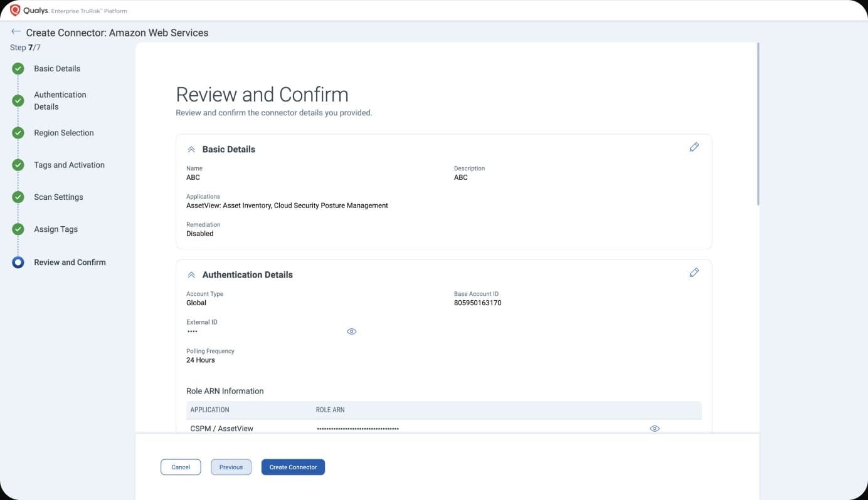Image resolution: width=868 pixels, height=500 pixels.
Task: Click Authentication Details step checkmark icon
Action: 18,100
